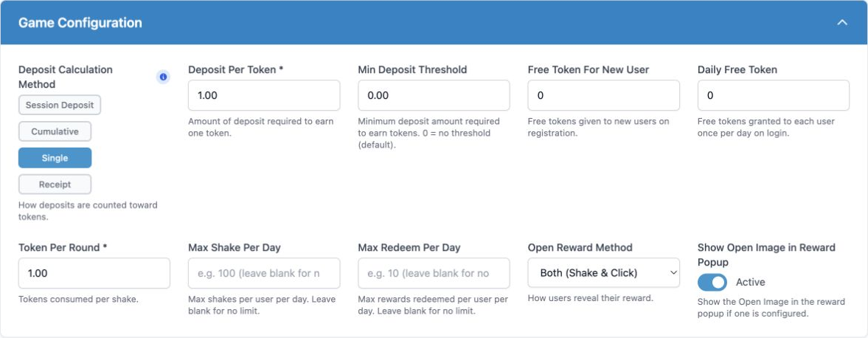The height and width of the screenshot is (338, 868).
Task: Focus the Max Shake Per Day field
Action: [x=264, y=273]
